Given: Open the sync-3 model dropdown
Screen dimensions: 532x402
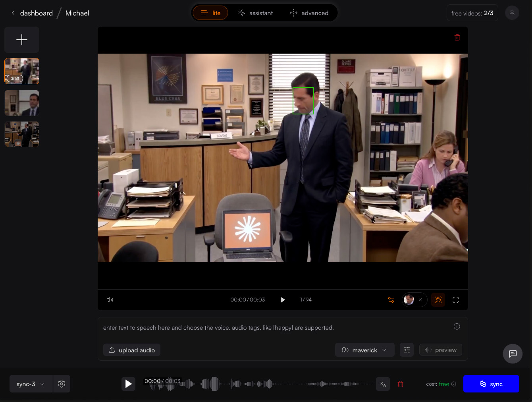Looking at the screenshot, I should point(31,384).
